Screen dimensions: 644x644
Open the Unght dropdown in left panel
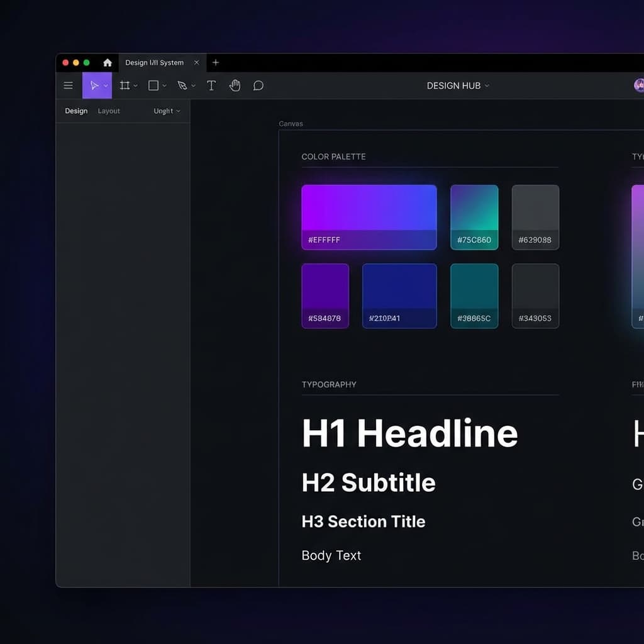(x=167, y=111)
